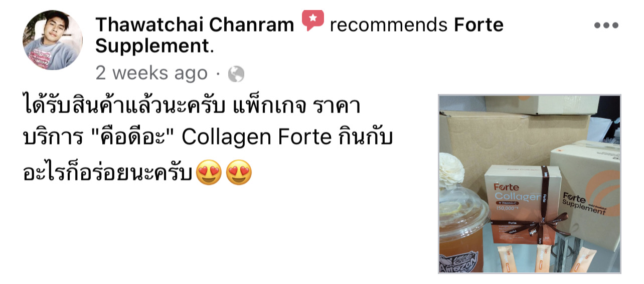Click the first heart-eyes emoji
The height and width of the screenshot is (284, 644).
click(209, 173)
